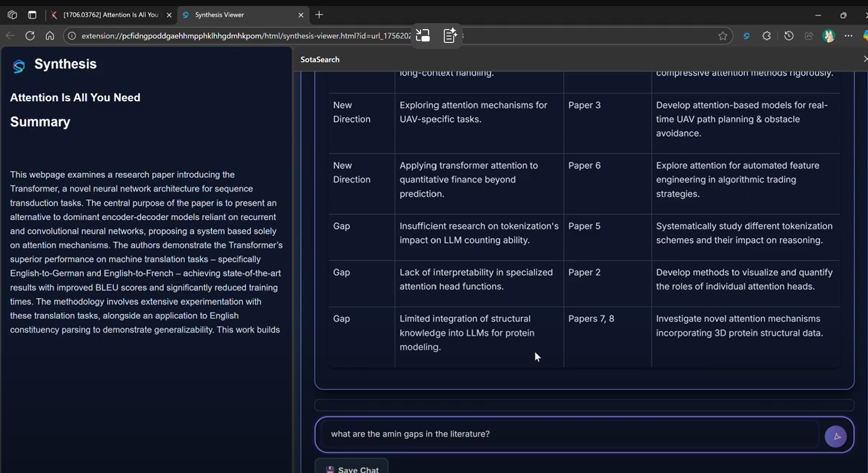Open the tab actions menu icon
Viewport: 868px width, 473px height.
point(32,15)
